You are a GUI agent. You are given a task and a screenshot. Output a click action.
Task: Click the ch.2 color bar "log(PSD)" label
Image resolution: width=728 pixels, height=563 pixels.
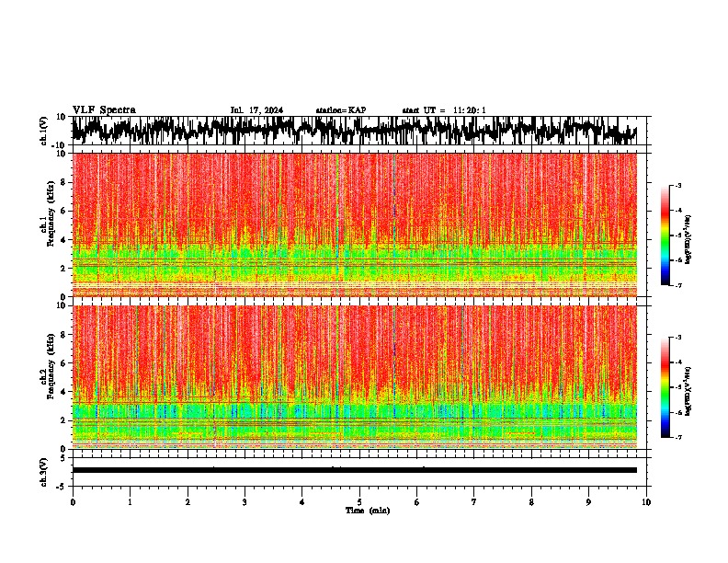[688, 391]
